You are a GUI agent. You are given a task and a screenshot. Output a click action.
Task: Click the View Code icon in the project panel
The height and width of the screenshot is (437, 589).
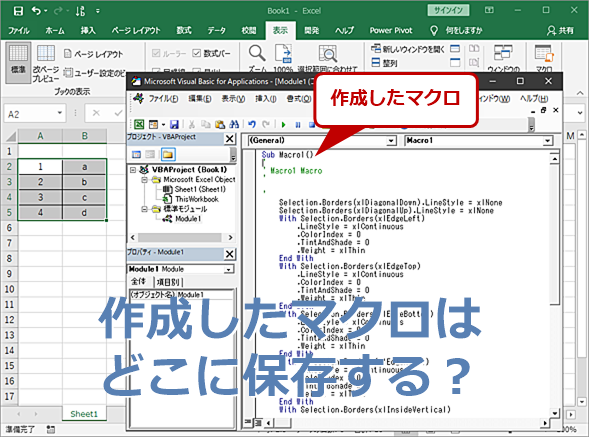click(x=136, y=154)
